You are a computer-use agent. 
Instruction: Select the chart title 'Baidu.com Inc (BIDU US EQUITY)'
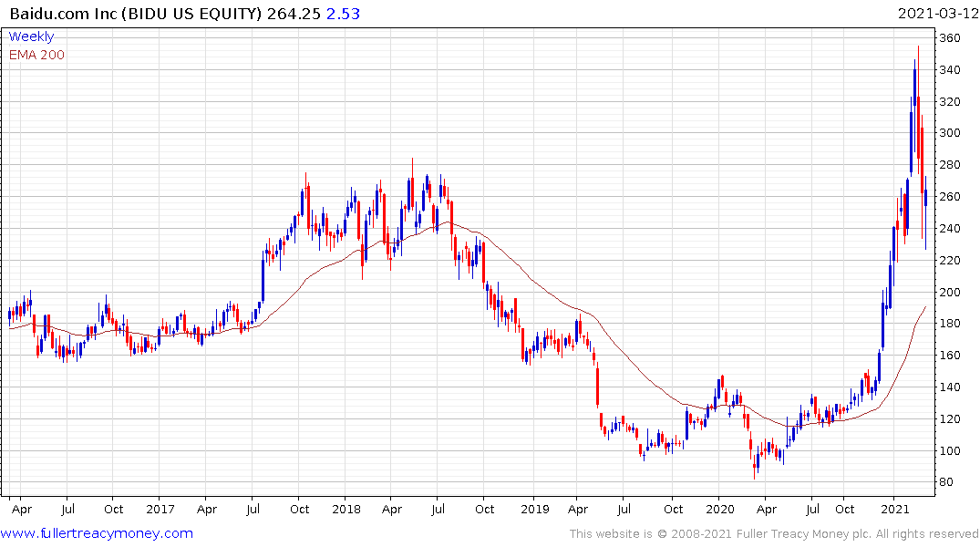[136, 14]
